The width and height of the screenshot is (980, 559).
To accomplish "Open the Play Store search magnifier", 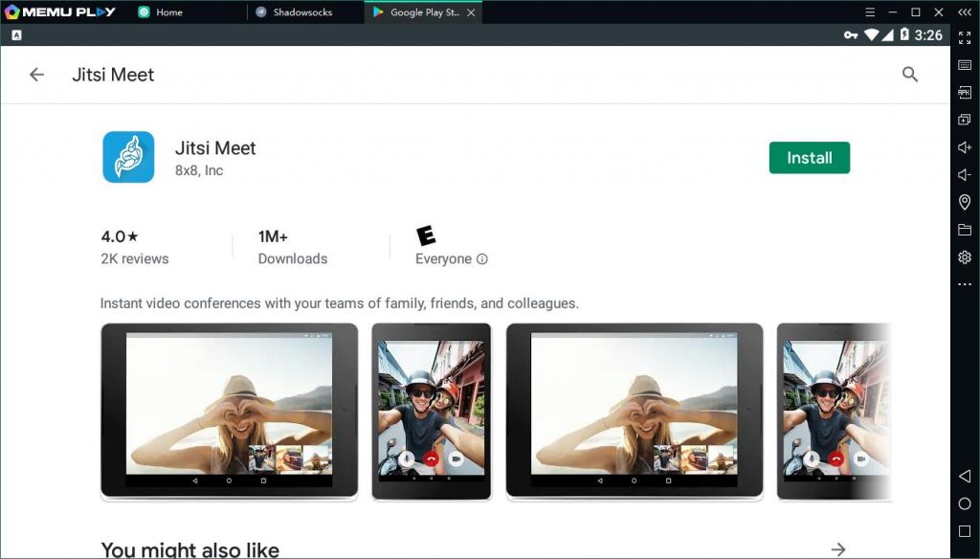I will (x=910, y=75).
